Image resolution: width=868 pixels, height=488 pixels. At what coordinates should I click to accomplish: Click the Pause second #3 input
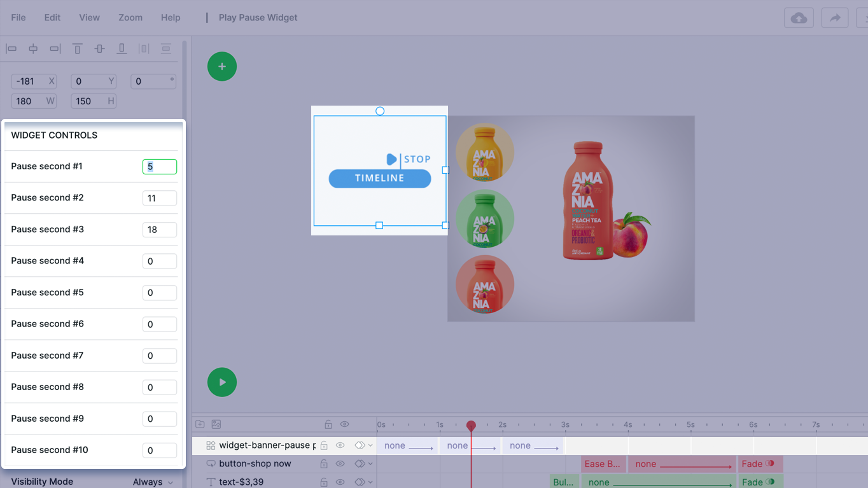(160, 230)
